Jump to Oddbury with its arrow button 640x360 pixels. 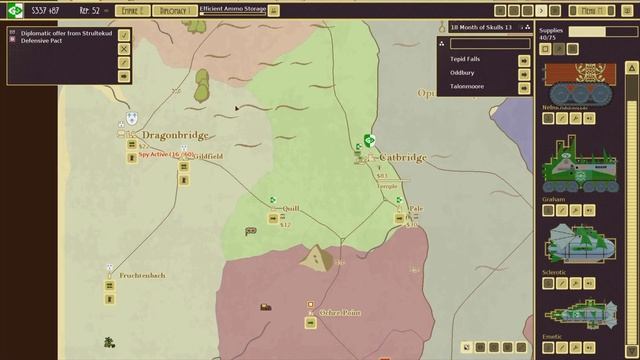tap(524, 75)
